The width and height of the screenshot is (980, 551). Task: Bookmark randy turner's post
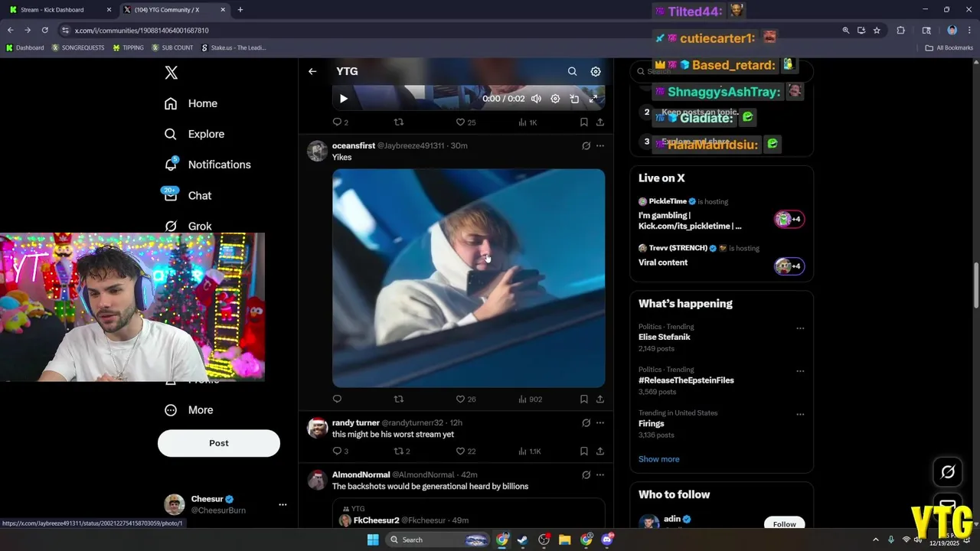(x=584, y=452)
